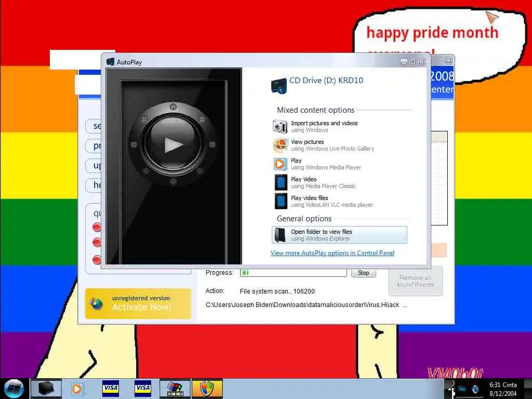Viewport: 532px width, 399px height.
Task: Open the second VISA taskbar icon
Action: click(143, 388)
